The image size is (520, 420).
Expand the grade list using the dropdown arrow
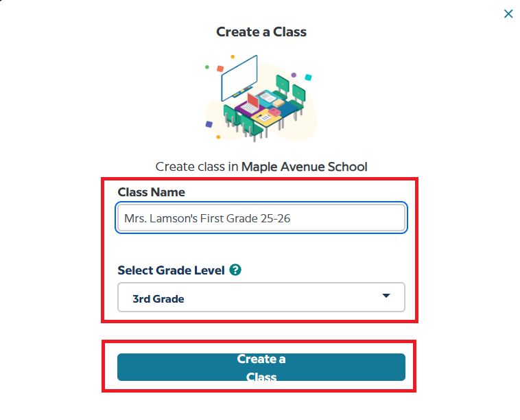pos(386,296)
